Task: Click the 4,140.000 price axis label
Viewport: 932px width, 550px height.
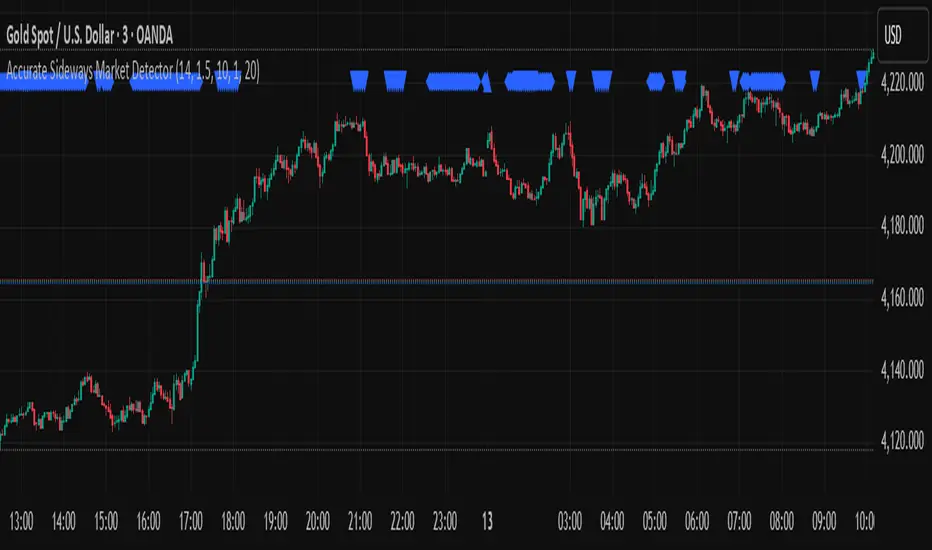Action: (902, 370)
